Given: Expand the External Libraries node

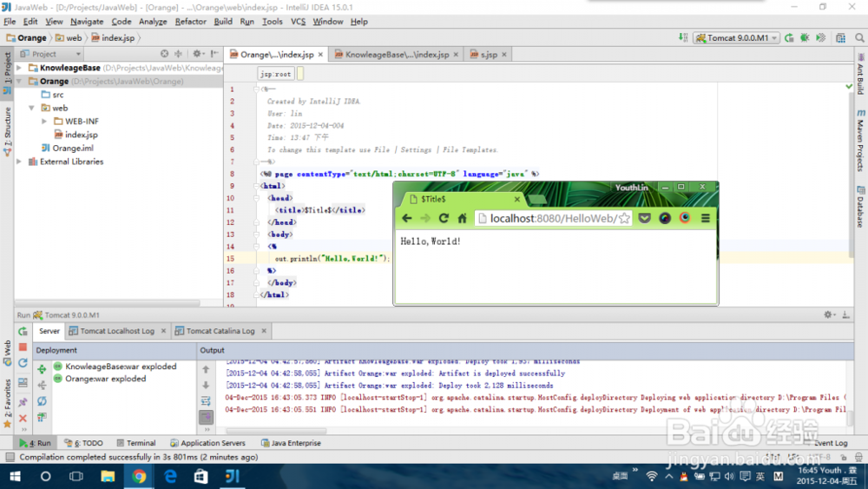Looking at the screenshot, I should click(19, 162).
